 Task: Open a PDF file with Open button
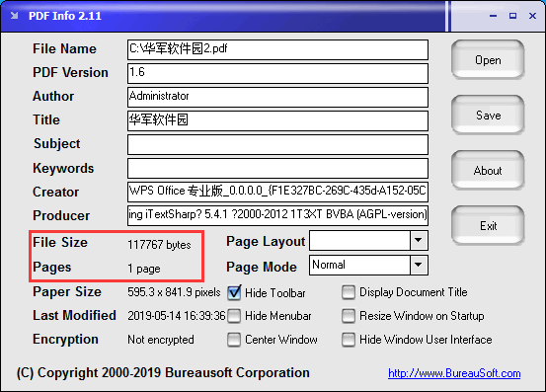(488, 59)
